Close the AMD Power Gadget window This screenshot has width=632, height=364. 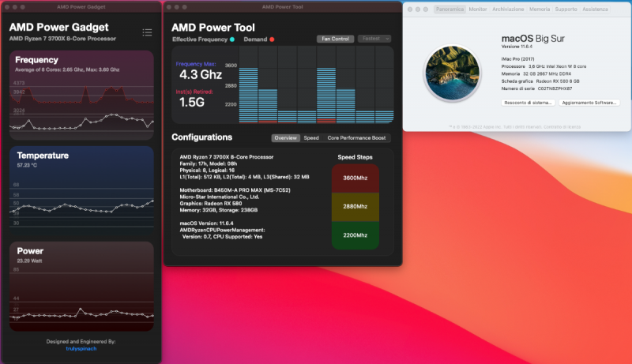7,7
